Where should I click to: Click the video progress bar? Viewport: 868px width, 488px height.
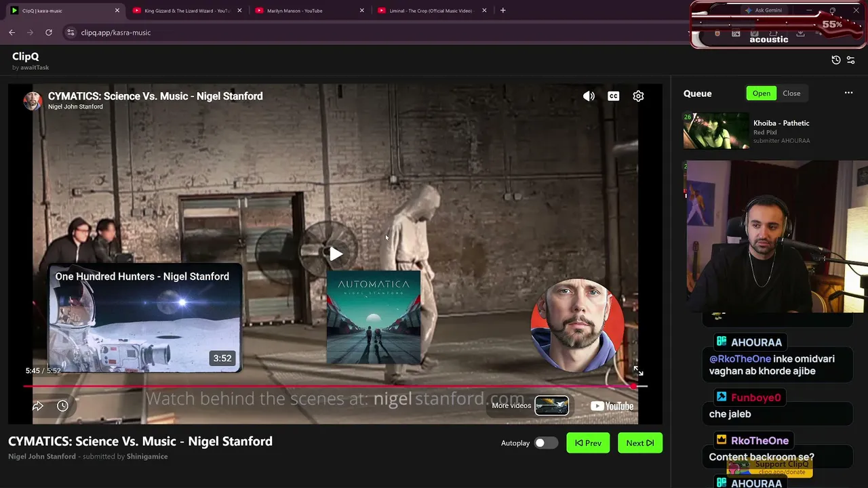pyautogui.click(x=335, y=386)
